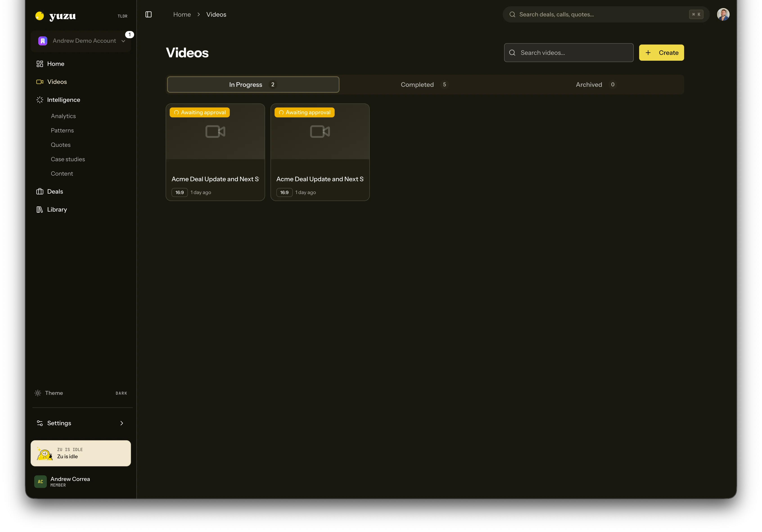Click the AC initials avatar
Screen dimensions: 762x532
(41, 482)
